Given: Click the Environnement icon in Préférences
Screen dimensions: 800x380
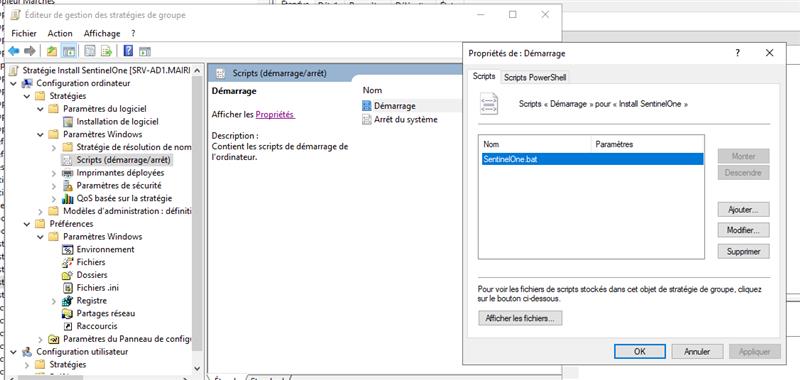Looking at the screenshot, I should click(67, 249).
